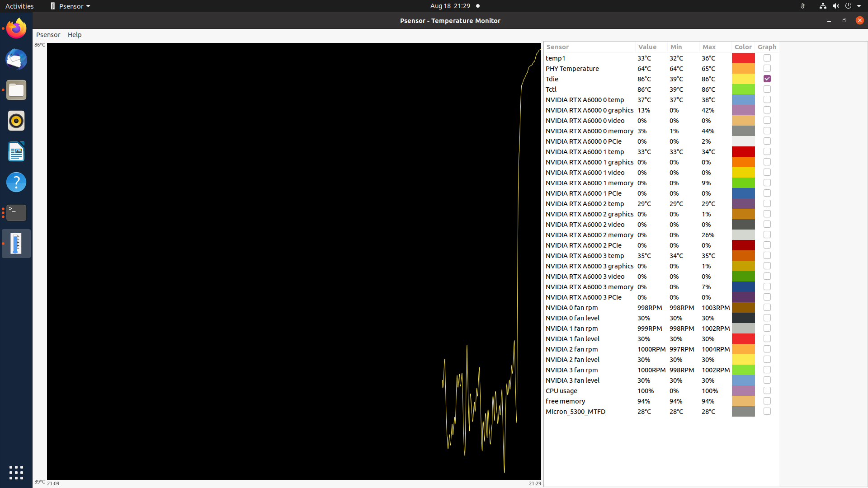This screenshot has width=868, height=488.
Task: Open the Psensor app menu in top bar
Action: [x=70, y=6]
